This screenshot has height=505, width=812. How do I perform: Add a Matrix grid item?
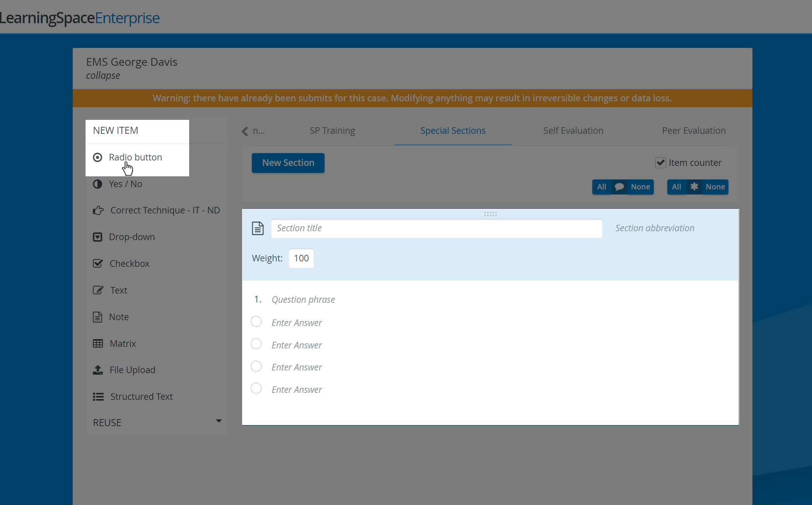(123, 343)
